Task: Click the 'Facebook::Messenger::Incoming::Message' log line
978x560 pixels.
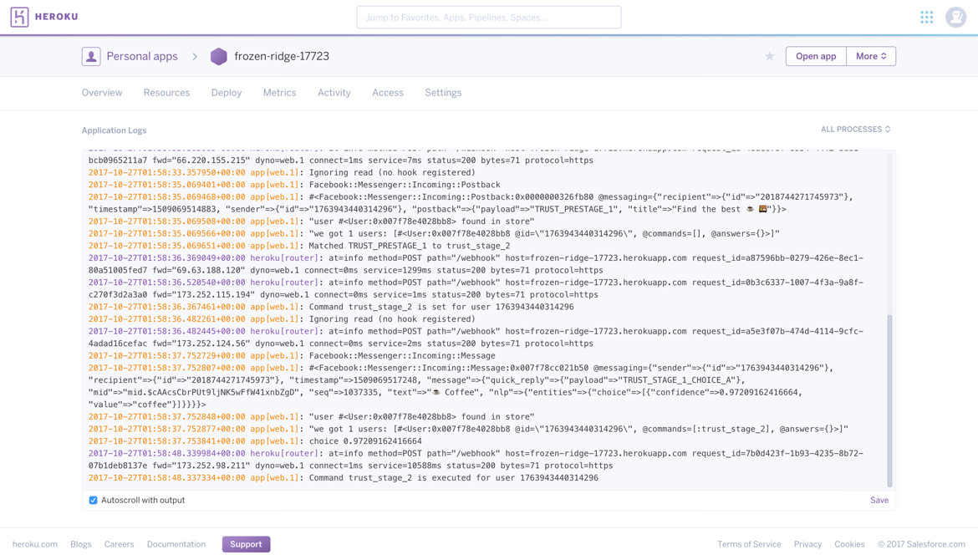Action: [292, 355]
